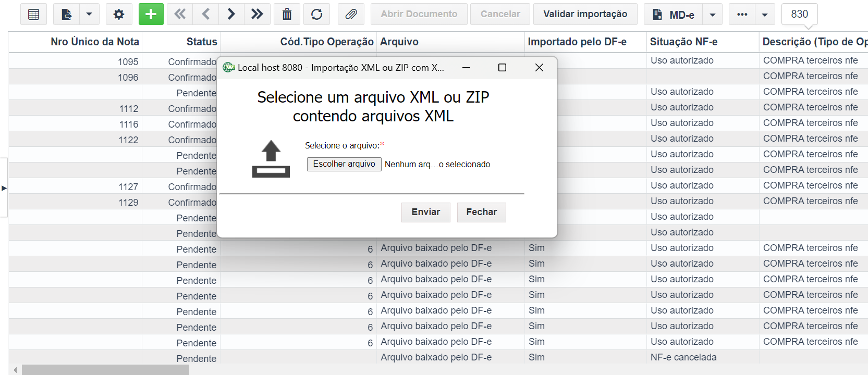Delete record with trash icon
The image size is (868, 375).
pos(287,14)
